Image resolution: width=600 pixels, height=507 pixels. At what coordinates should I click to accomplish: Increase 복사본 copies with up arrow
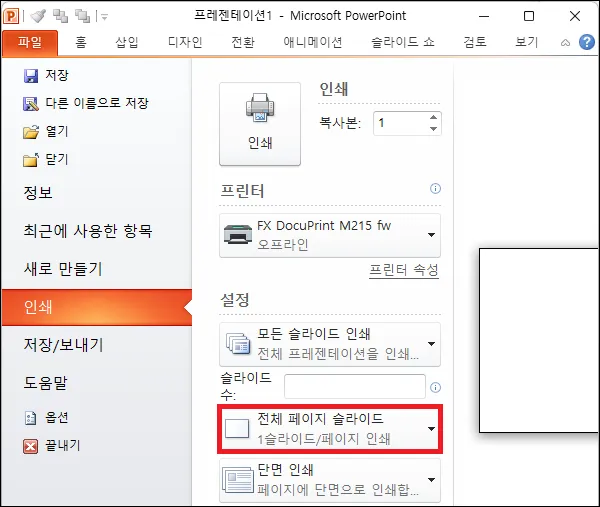pyautogui.click(x=433, y=118)
